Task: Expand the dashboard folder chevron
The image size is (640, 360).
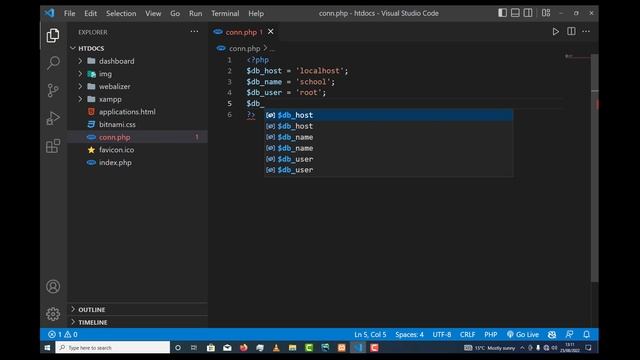Action: pyautogui.click(x=80, y=61)
